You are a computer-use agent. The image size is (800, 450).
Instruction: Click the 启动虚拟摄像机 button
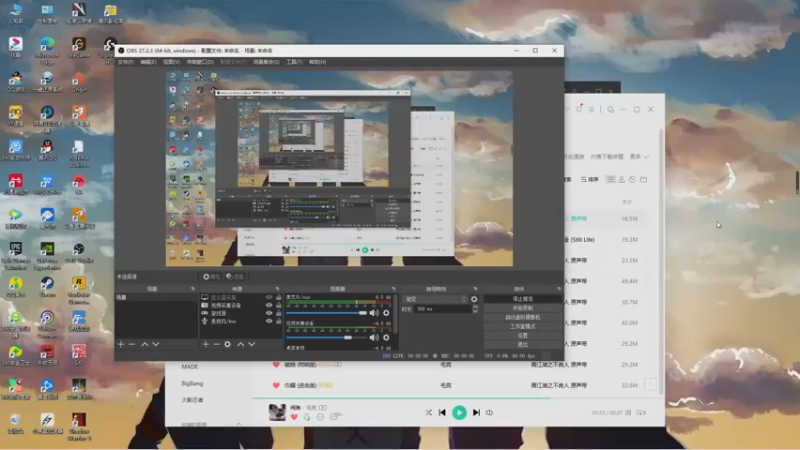[522, 317]
